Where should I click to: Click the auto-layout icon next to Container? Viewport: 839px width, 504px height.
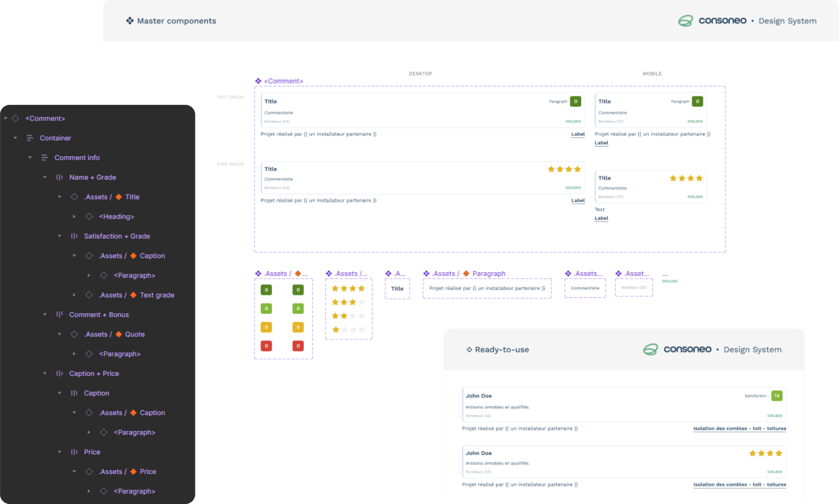click(x=30, y=138)
